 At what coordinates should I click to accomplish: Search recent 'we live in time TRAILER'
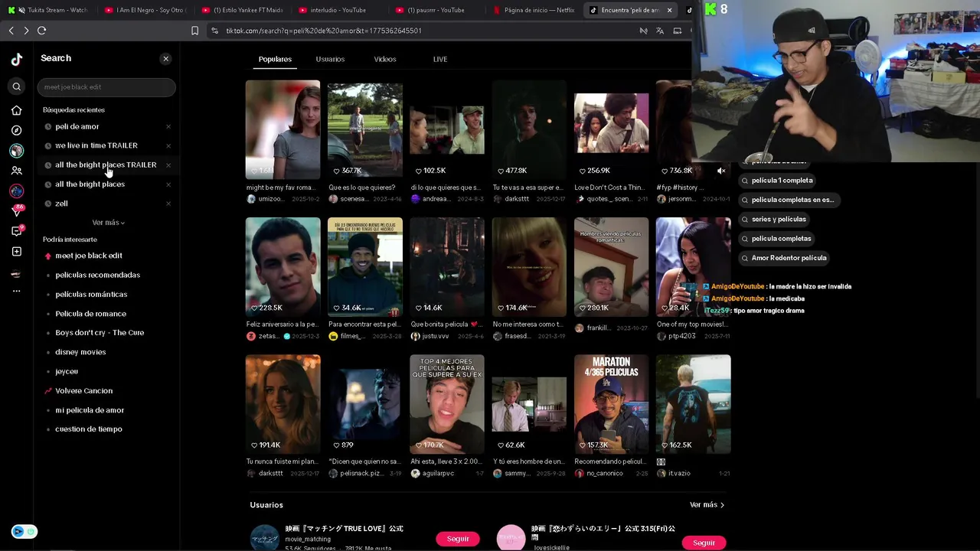[96, 145]
